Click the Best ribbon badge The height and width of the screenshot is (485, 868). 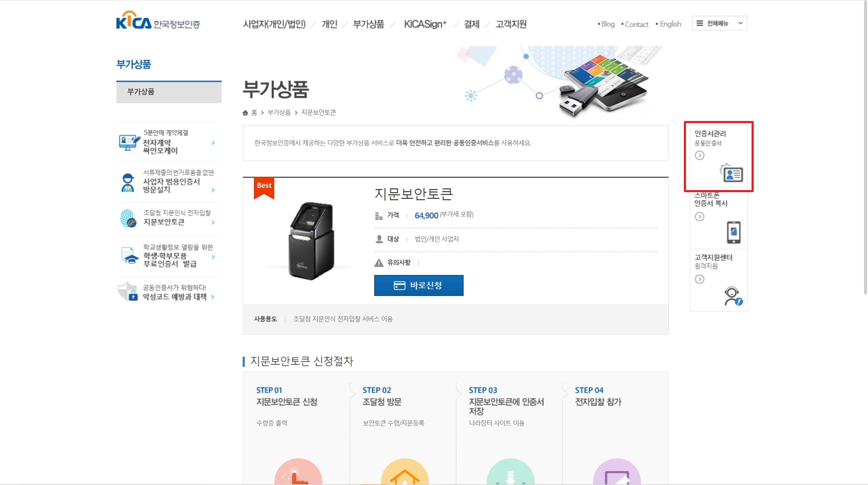[x=264, y=188]
